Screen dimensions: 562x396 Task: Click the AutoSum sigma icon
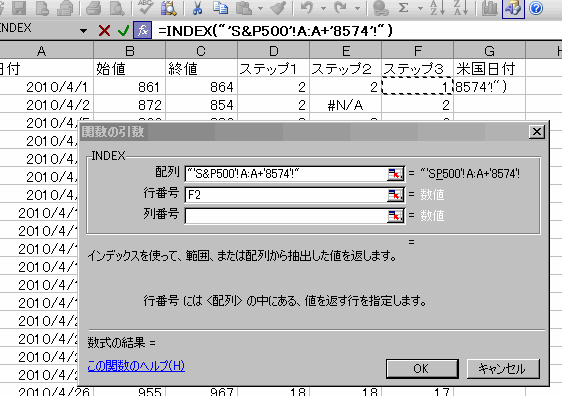point(404,8)
